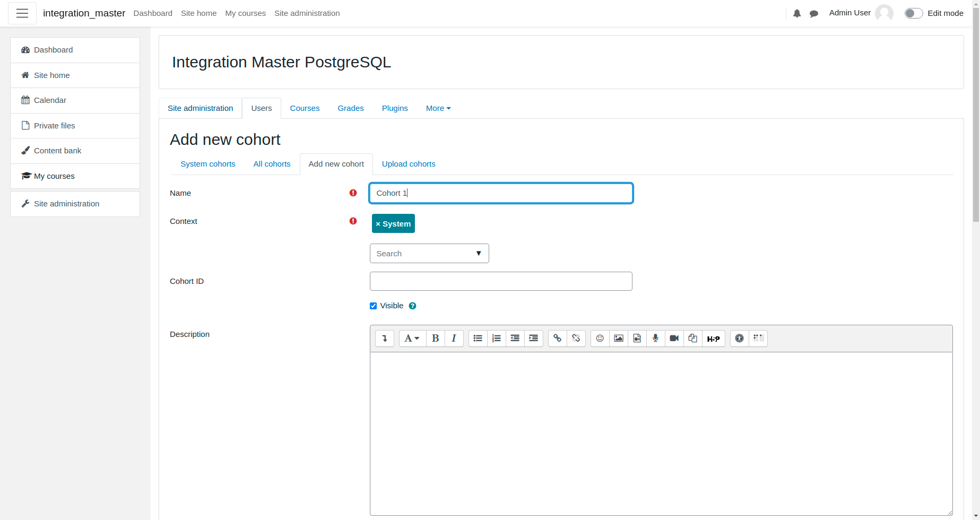Switch to Users tab
Image resolution: width=980 pixels, height=520 pixels.
pos(262,108)
